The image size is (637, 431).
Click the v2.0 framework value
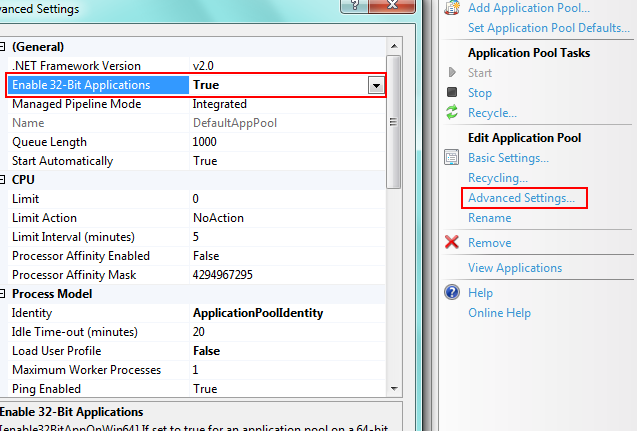203,66
